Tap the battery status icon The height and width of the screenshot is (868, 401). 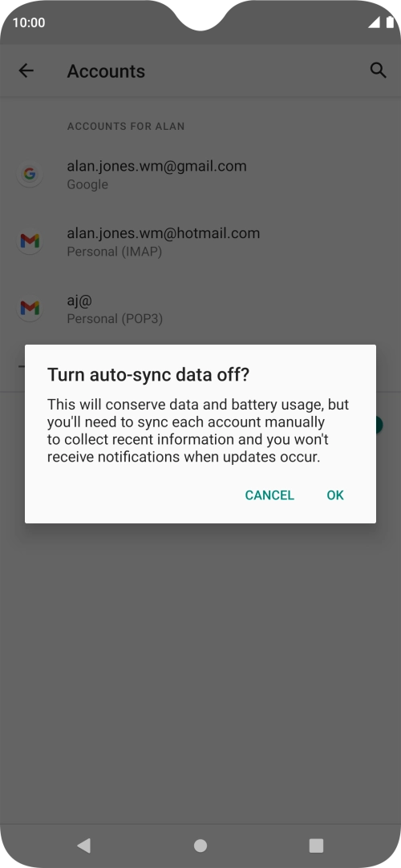(x=390, y=22)
